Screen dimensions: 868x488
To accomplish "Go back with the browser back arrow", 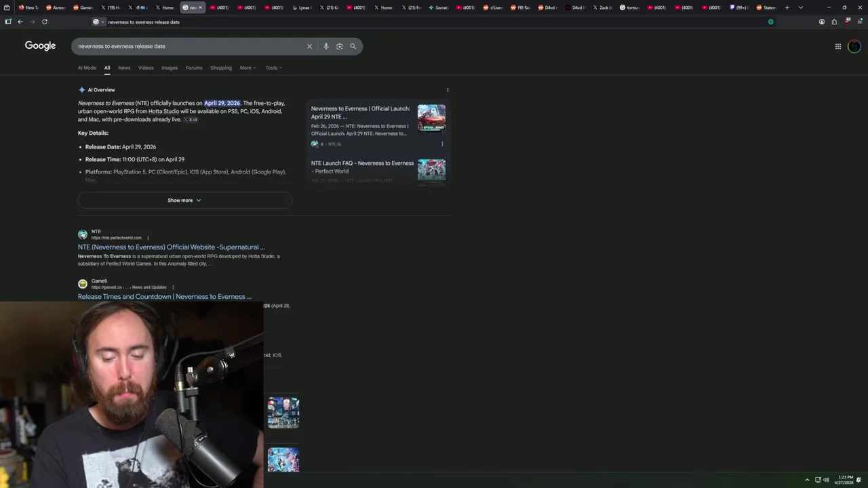I will click(x=20, y=22).
